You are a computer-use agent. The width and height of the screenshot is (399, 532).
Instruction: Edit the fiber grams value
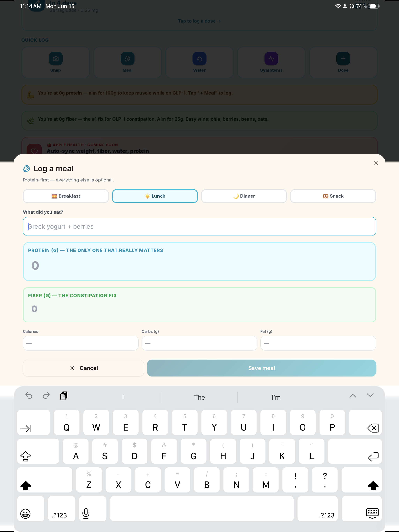199,309
